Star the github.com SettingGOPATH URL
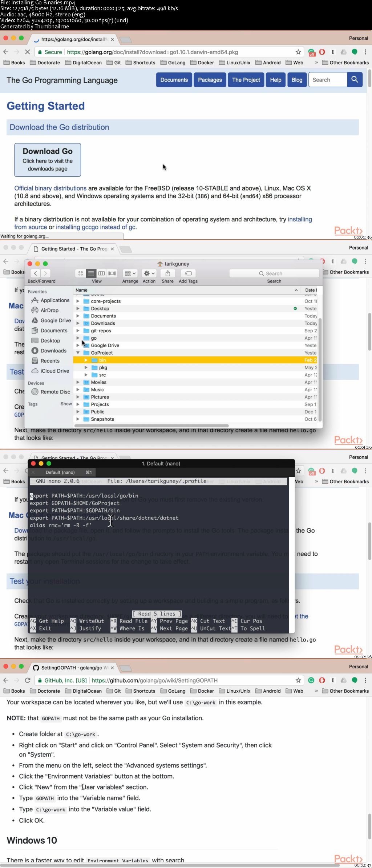This screenshot has width=372, height=868. pos(298,680)
